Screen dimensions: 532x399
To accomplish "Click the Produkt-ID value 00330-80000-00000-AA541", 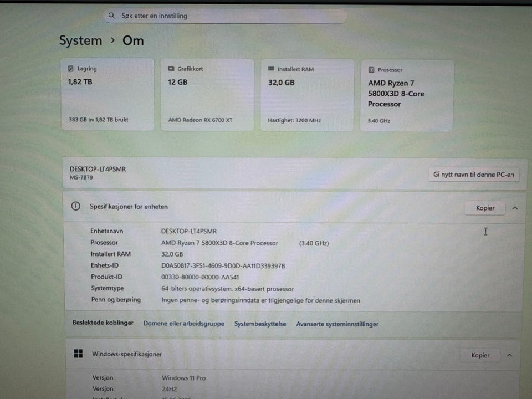I will click(x=200, y=277).
